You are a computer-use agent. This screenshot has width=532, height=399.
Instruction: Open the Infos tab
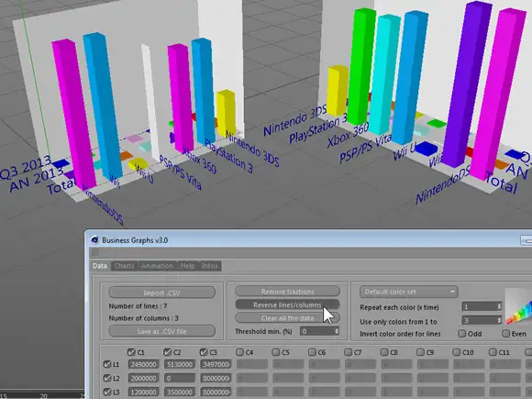210,266
